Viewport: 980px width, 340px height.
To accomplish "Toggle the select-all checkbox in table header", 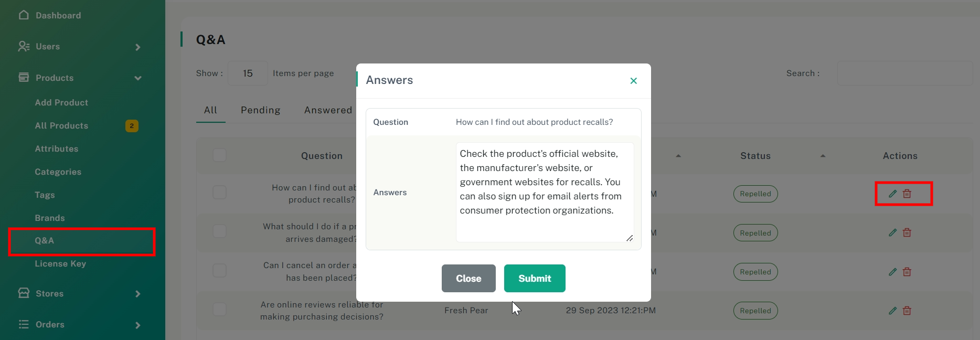I will pos(219,155).
